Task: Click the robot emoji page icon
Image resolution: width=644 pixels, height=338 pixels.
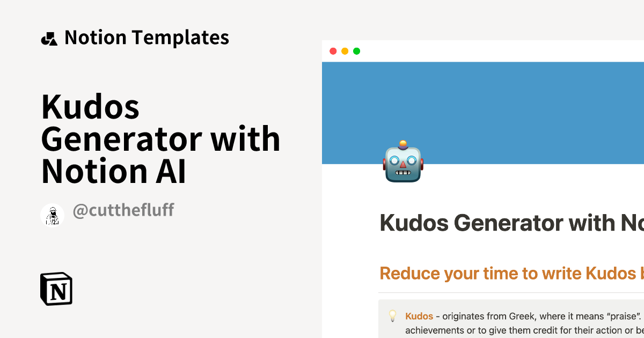Action: point(403,163)
